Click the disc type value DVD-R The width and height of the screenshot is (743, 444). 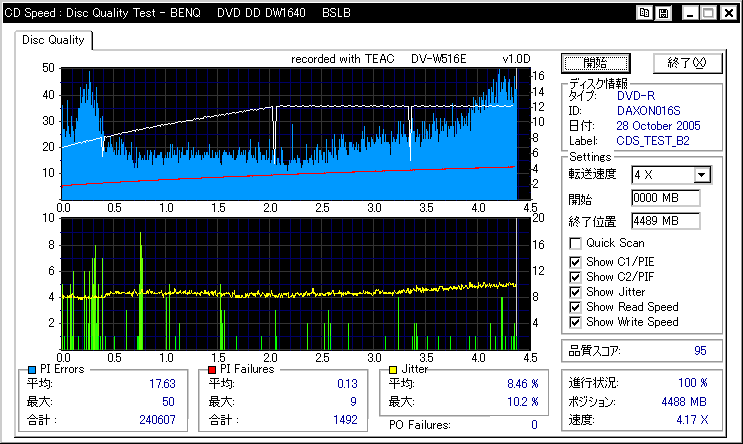coord(636,96)
